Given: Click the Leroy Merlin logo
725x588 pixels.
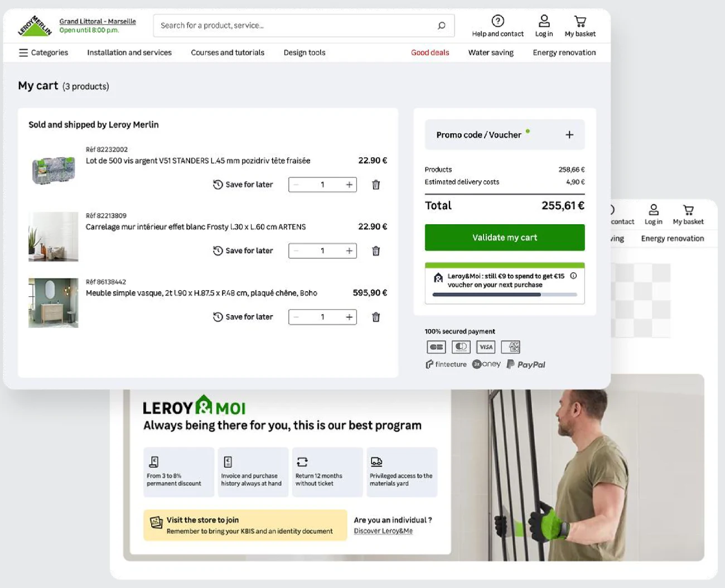Looking at the screenshot, I should [x=35, y=26].
